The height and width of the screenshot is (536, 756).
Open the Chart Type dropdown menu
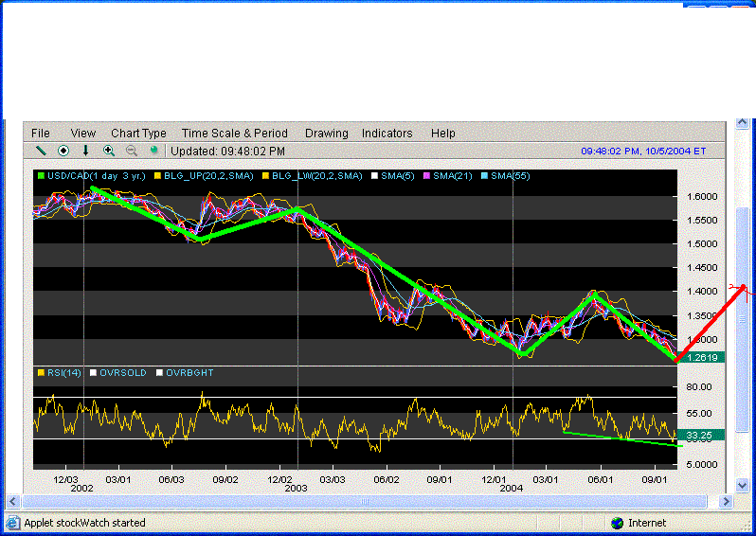click(x=138, y=134)
